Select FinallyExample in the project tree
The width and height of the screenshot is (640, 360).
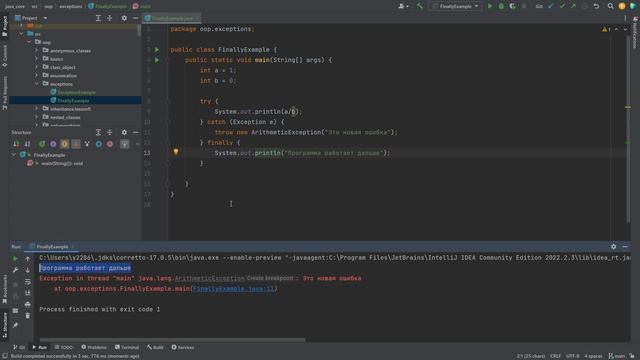coord(69,100)
